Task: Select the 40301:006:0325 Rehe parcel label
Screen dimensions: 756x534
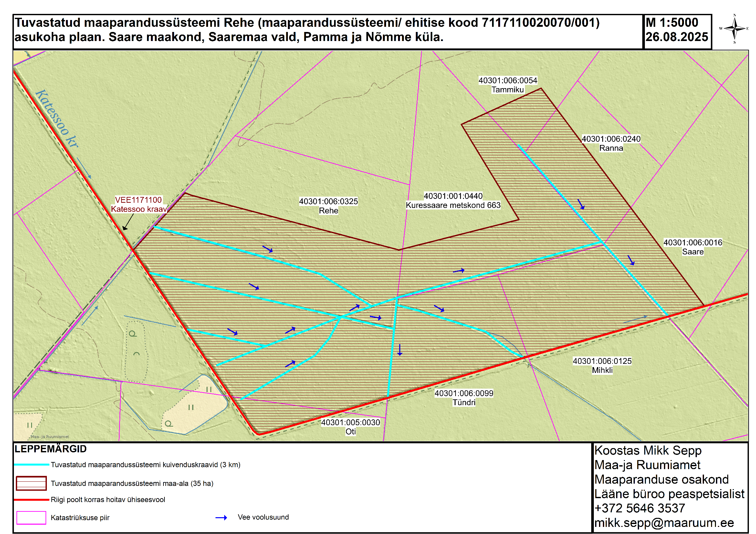Action: 328,206
